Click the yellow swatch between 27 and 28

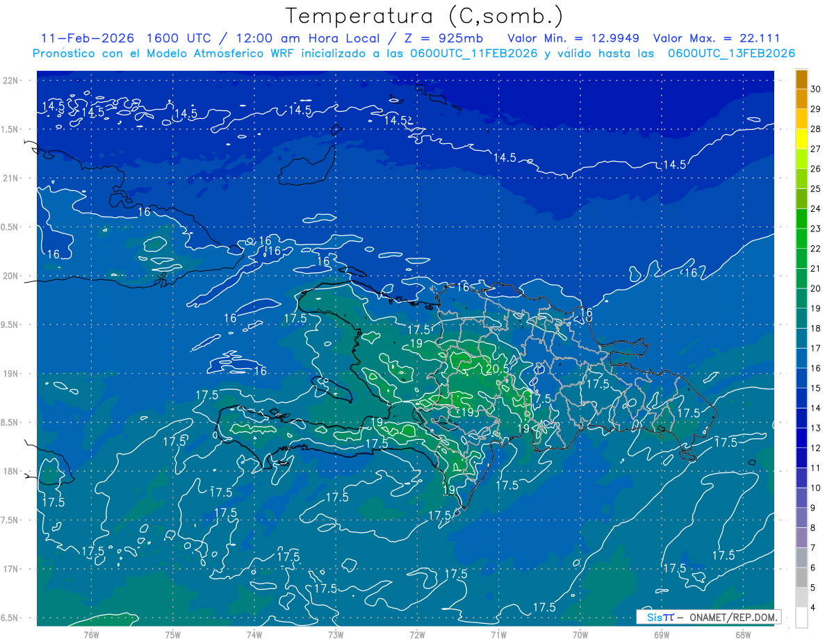[x=801, y=139]
